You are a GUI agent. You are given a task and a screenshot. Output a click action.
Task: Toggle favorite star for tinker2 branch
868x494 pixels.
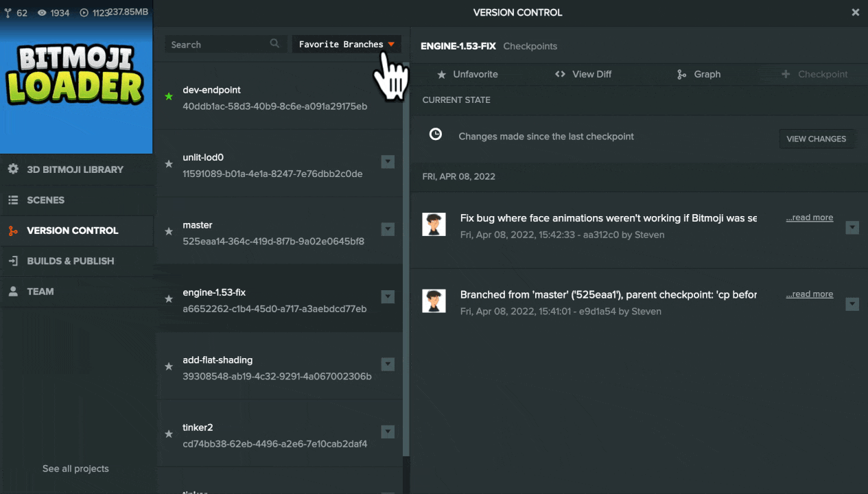click(169, 434)
